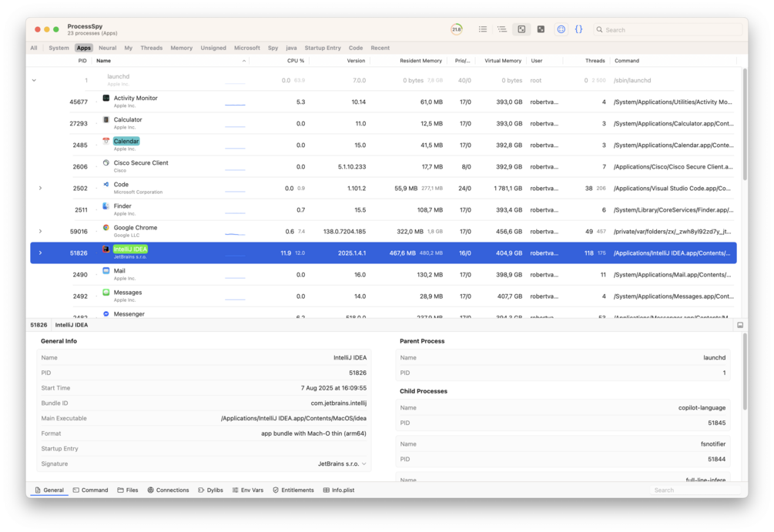Screen dimensions: 774x532
Task: Click the detail pane vertical scrollbar
Action: 745,372
